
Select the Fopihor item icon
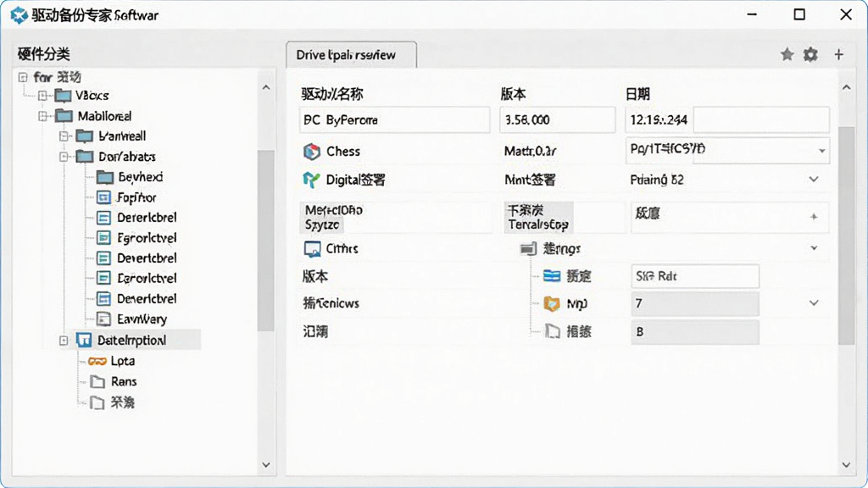click(x=103, y=197)
